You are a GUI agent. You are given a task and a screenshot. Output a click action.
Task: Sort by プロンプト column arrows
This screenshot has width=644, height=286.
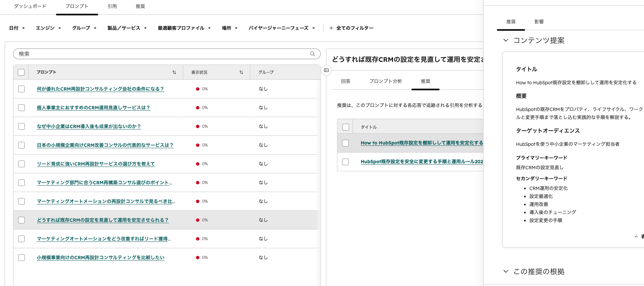(174, 72)
